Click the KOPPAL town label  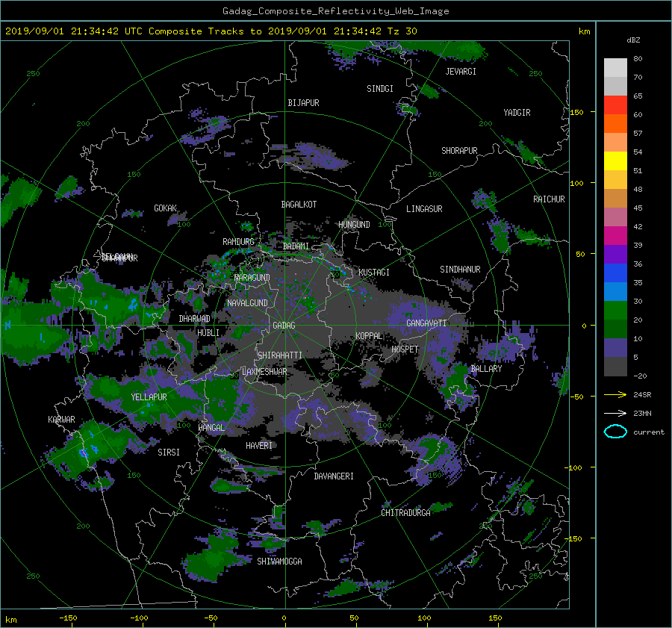369,336
